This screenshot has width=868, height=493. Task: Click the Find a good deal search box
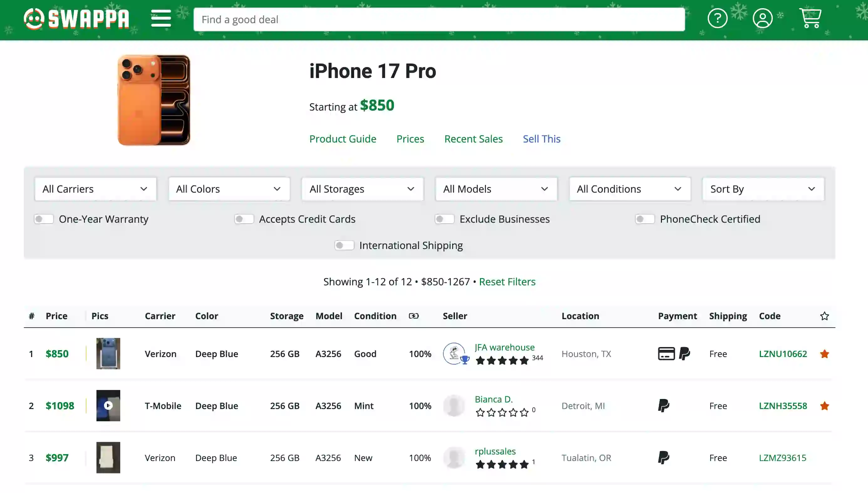[439, 20]
